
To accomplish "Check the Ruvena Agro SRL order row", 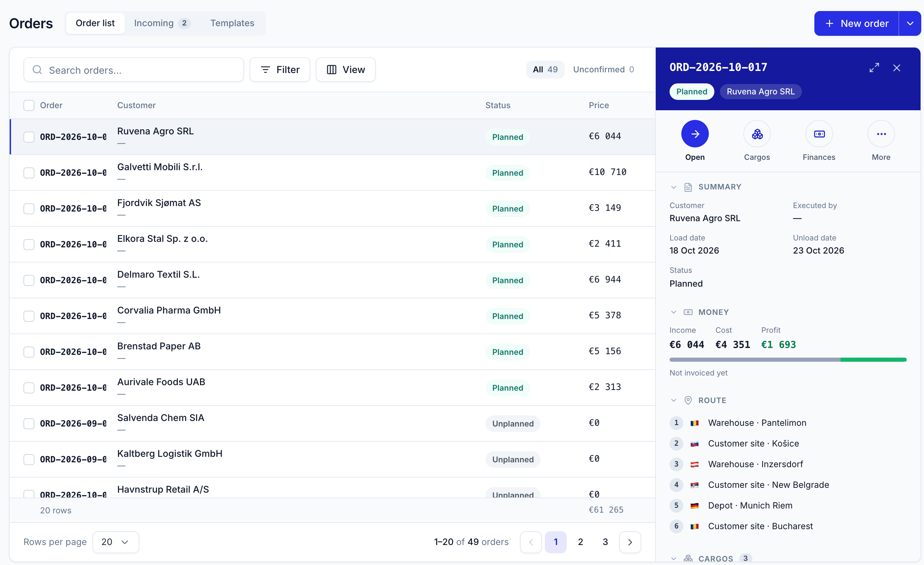I will coord(29,137).
